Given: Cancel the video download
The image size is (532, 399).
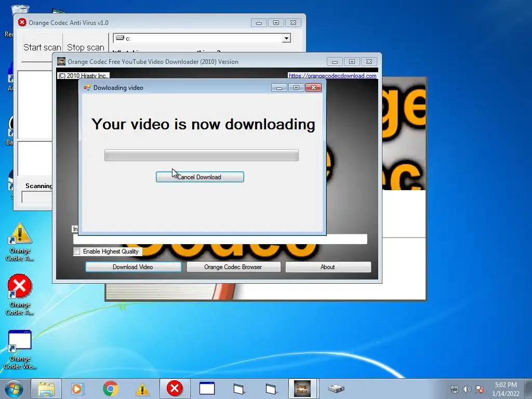Looking at the screenshot, I should [x=200, y=177].
